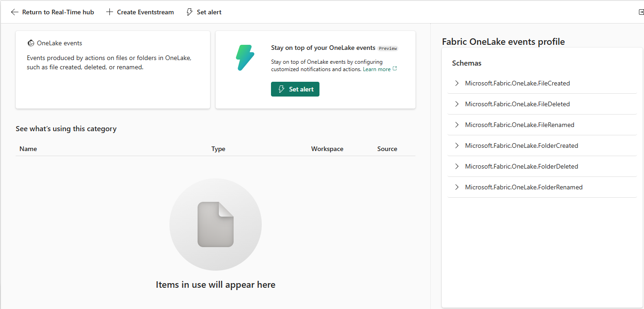Click the panel collapse icon at top right
The height and width of the screenshot is (309, 644).
pos(641,12)
